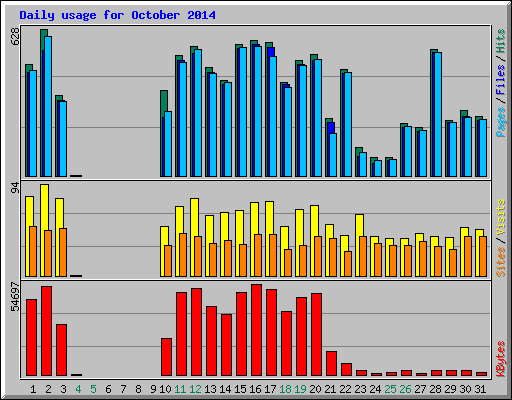
Task: Select day label 6 on the axis
Action: coord(108,389)
